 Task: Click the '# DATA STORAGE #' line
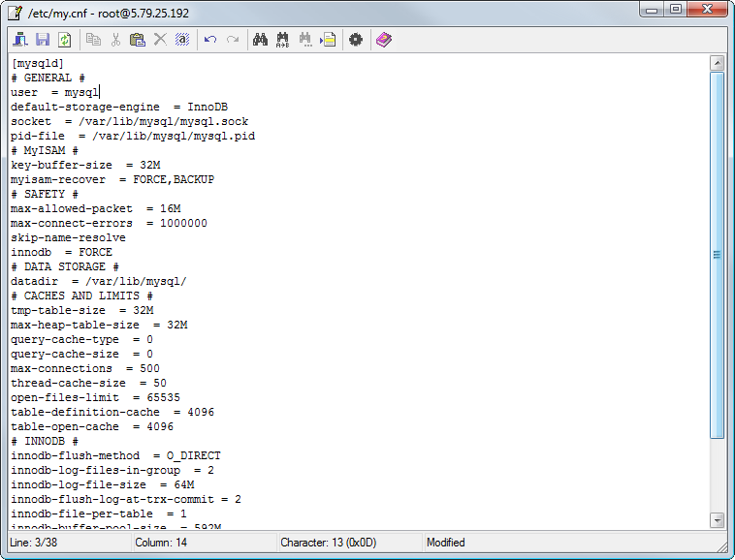point(65,266)
